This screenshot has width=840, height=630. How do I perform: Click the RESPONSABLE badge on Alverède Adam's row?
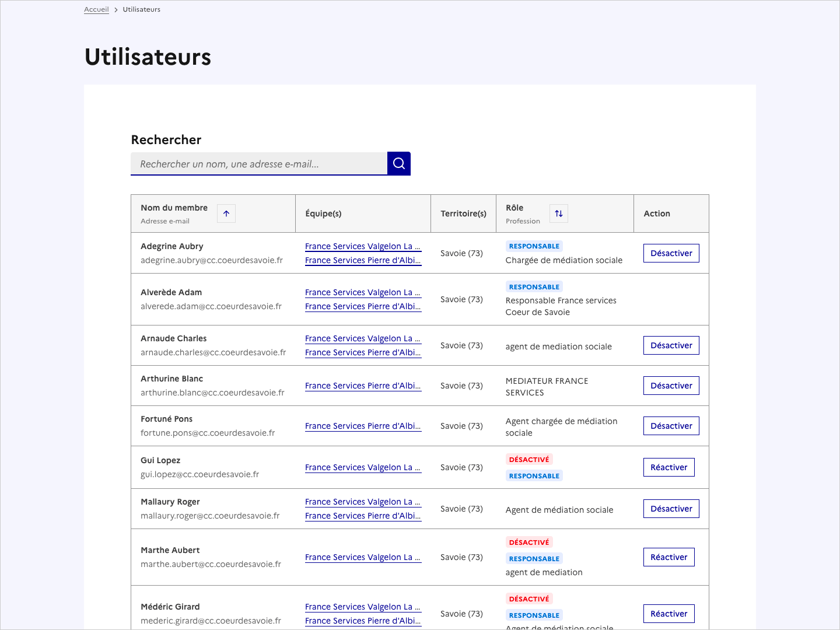[534, 286]
